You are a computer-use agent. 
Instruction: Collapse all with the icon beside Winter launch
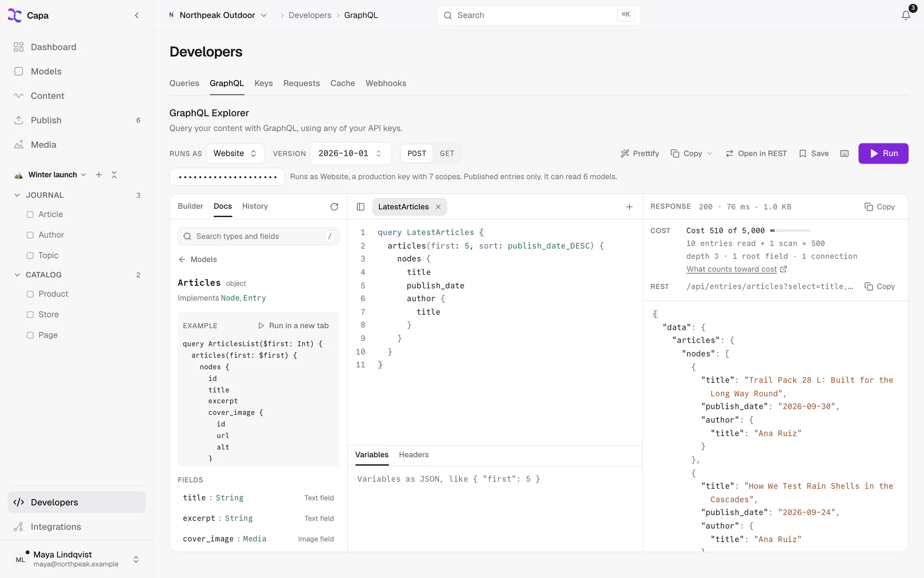point(114,175)
